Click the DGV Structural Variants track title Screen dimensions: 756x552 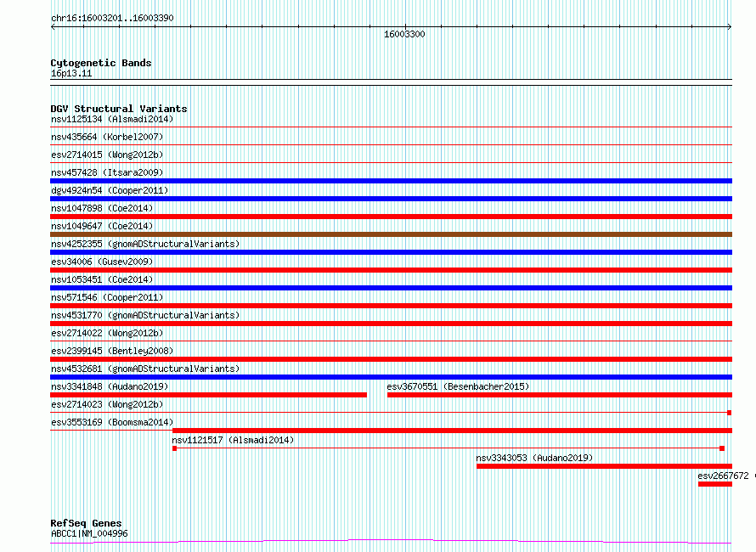(x=119, y=109)
